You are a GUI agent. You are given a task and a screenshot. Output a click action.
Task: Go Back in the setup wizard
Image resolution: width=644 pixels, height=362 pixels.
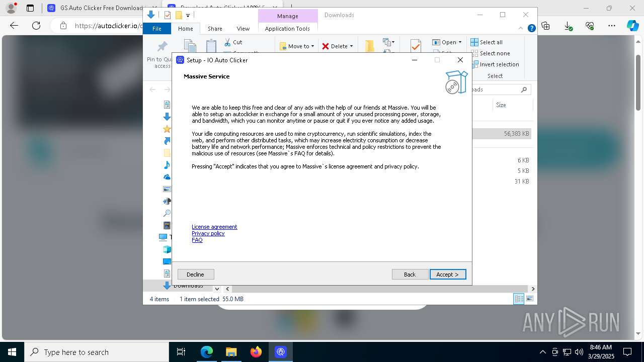410,274
